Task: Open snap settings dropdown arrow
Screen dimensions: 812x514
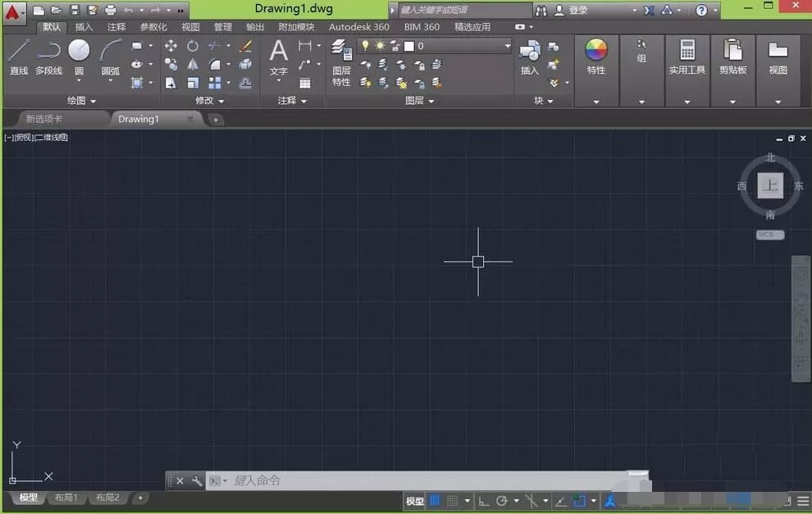Action: 468,501
